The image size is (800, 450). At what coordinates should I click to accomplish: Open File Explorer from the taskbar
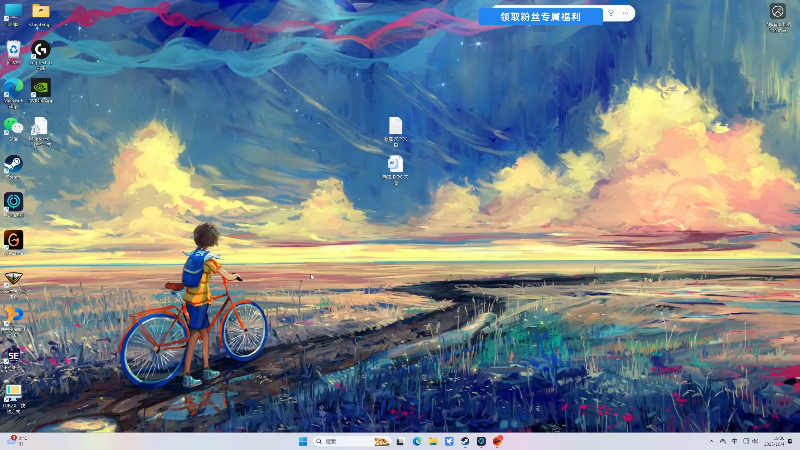(x=433, y=441)
